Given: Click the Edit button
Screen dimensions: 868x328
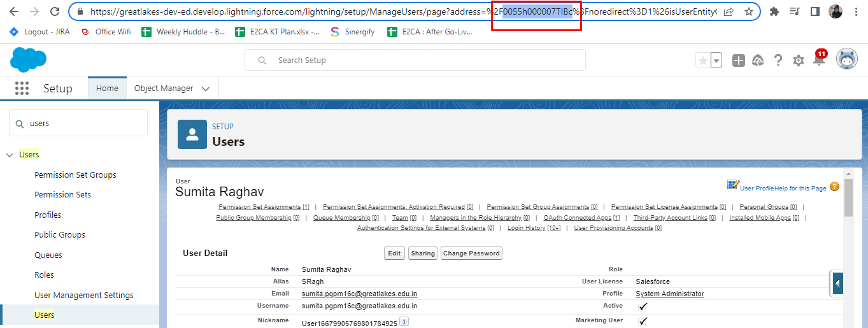Looking at the screenshot, I should click(x=395, y=253).
